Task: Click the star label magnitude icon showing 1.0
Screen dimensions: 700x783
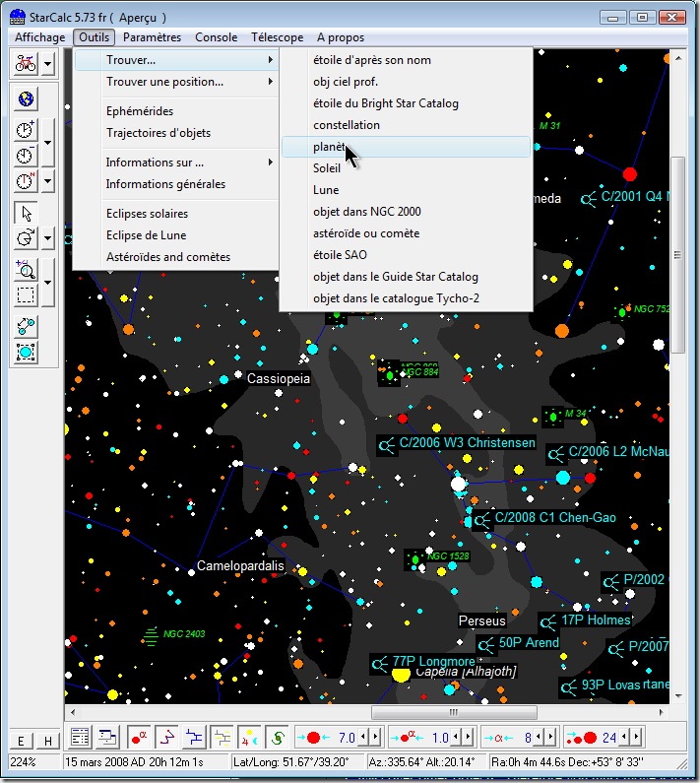Action: point(407,738)
